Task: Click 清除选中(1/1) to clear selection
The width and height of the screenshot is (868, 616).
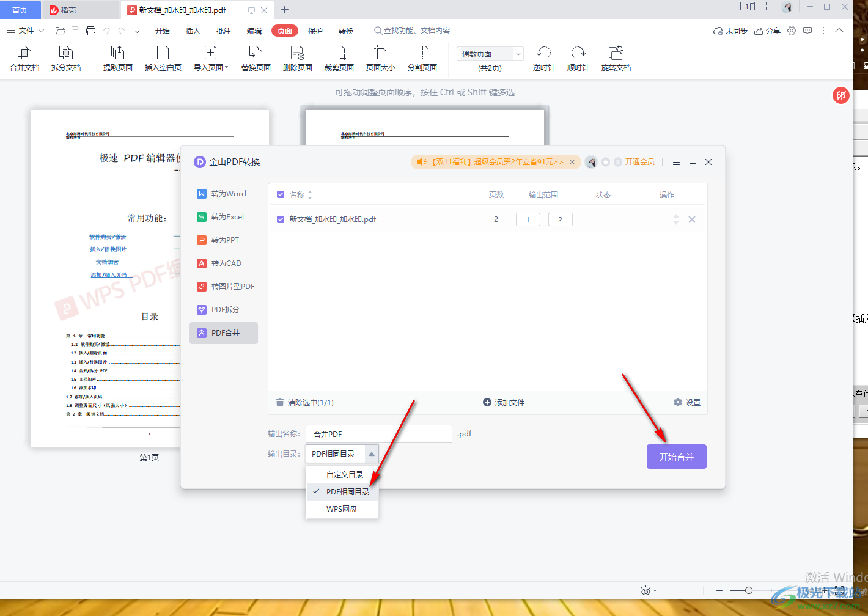Action: click(x=304, y=403)
